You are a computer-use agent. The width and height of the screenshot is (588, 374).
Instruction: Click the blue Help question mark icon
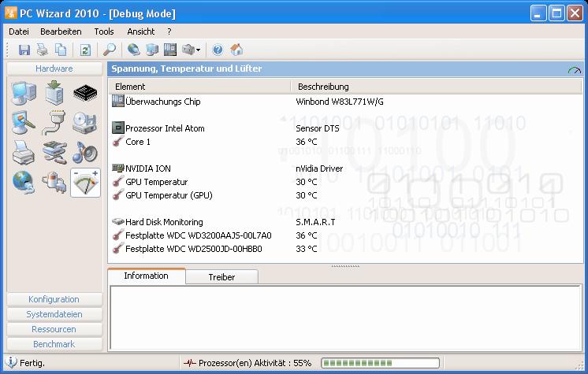pos(218,50)
